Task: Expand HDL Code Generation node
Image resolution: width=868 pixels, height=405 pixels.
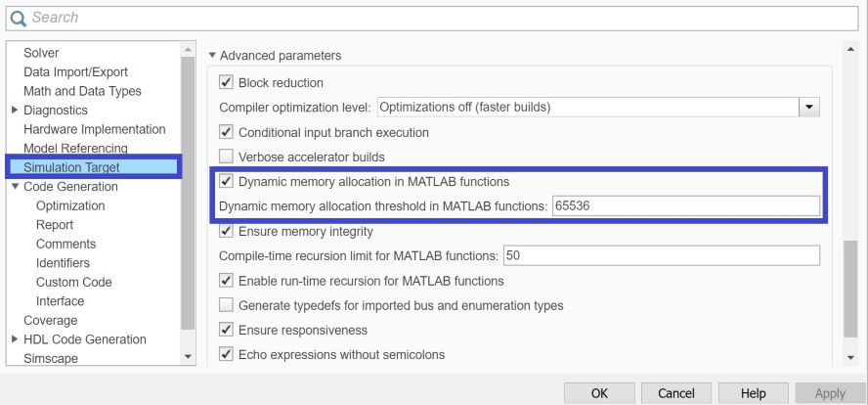Action: coord(14,339)
